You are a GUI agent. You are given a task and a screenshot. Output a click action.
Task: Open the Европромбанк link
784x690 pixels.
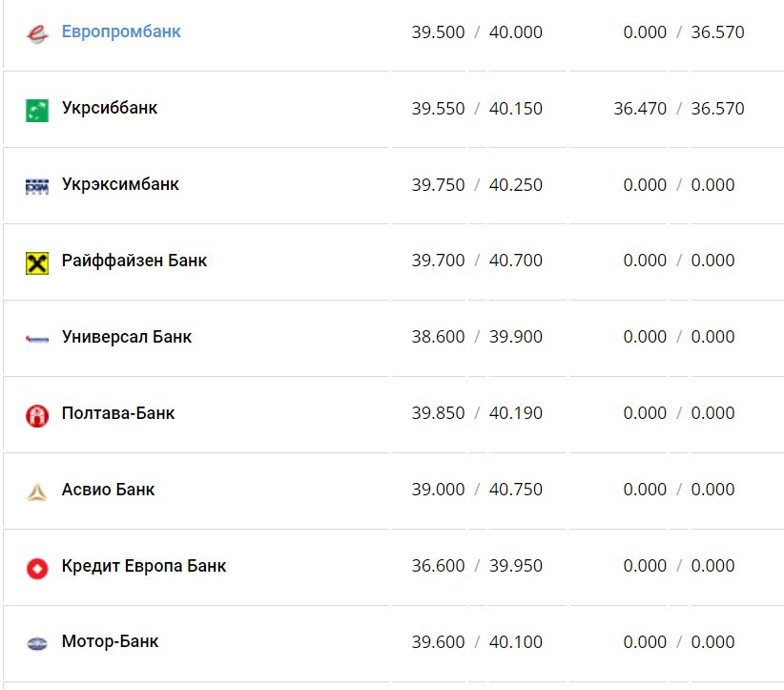pyautogui.click(x=121, y=31)
